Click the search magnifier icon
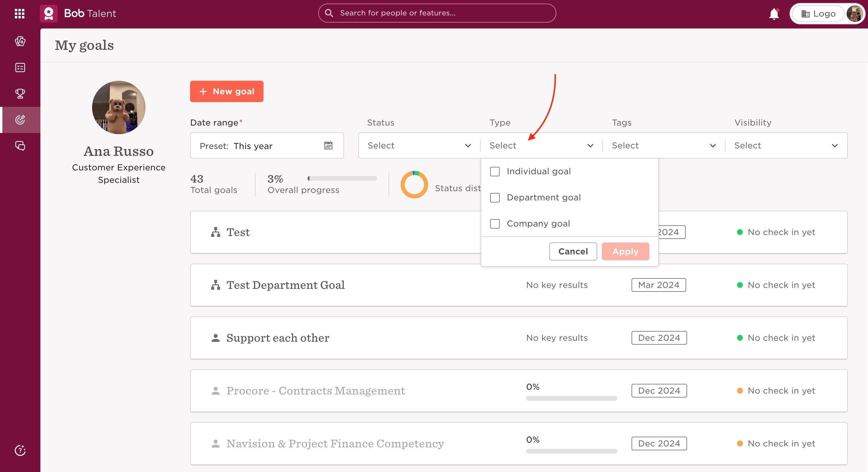Screen dimensions: 868x472 pyautogui.click(x=329, y=13)
